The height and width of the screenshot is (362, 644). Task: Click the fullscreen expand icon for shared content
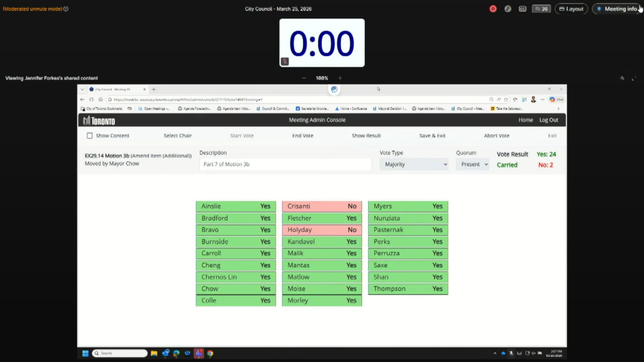634,78
